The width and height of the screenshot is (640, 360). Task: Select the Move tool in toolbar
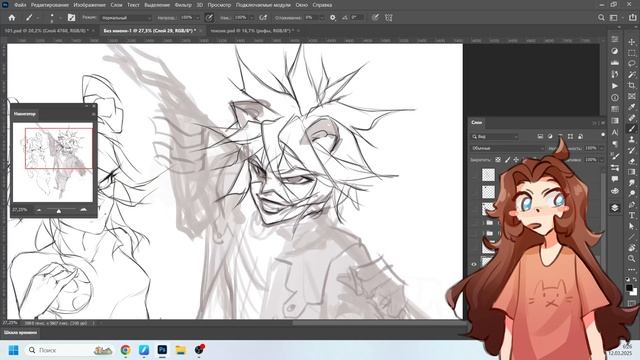631,42
